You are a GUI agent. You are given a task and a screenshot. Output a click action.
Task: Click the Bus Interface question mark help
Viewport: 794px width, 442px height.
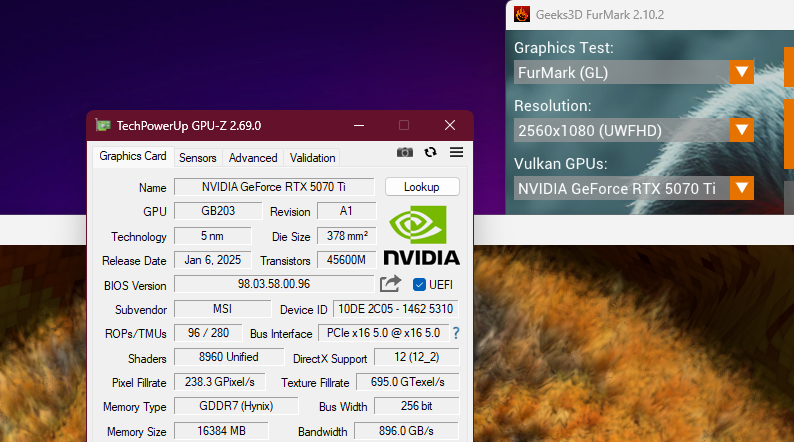tap(456, 333)
